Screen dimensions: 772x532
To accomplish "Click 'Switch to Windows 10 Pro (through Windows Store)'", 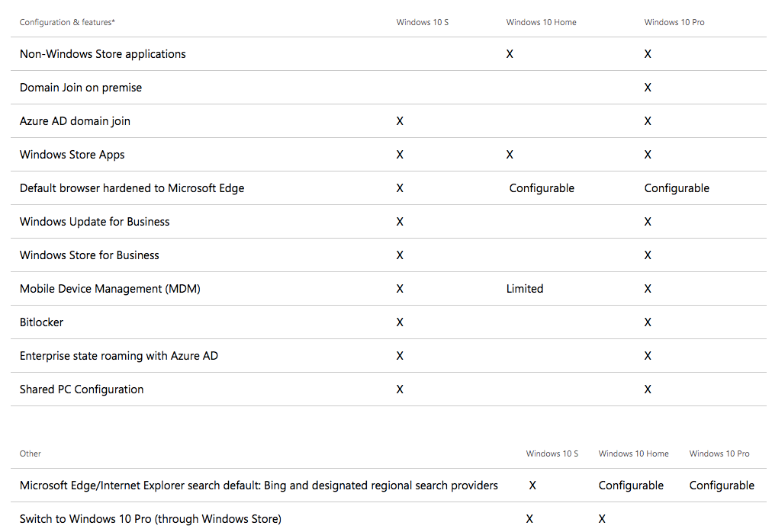I will coord(150,519).
